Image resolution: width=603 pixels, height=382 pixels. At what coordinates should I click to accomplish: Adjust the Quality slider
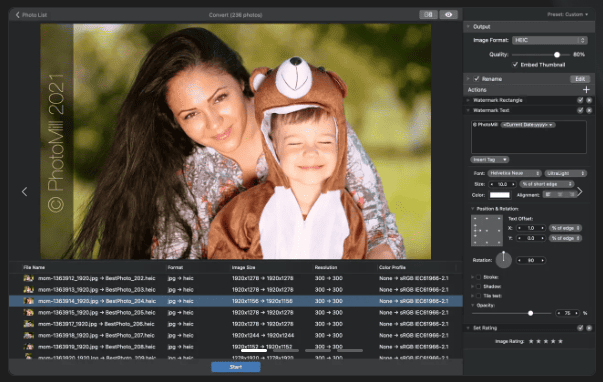click(x=557, y=55)
